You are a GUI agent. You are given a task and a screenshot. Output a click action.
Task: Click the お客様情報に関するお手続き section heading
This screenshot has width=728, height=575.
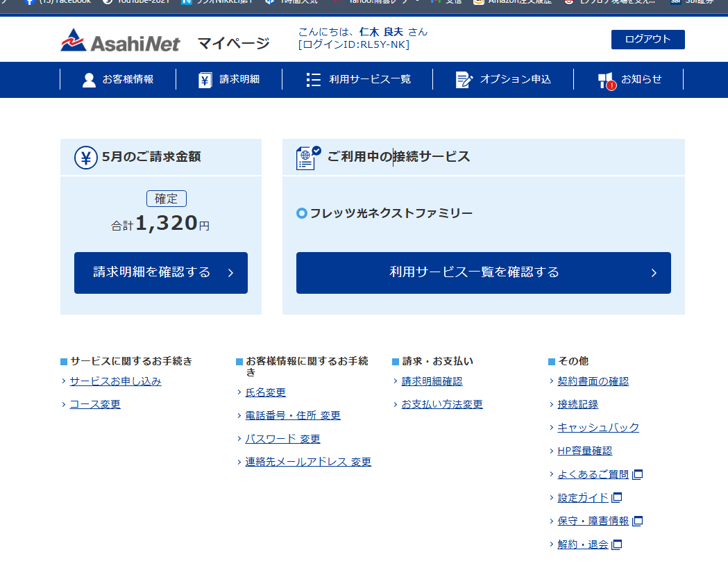[x=307, y=367]
